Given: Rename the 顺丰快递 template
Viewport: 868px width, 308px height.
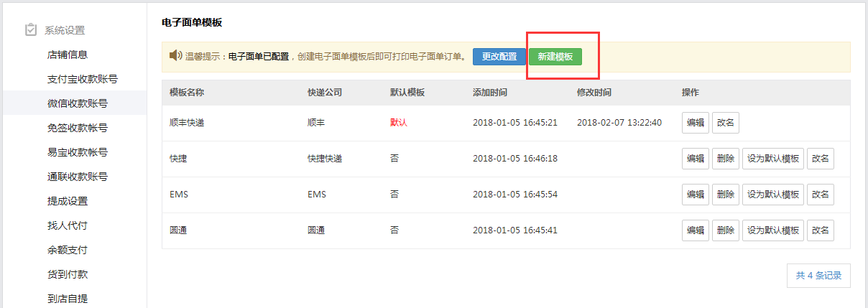Looking at the screenshot, I should (726, 123).
